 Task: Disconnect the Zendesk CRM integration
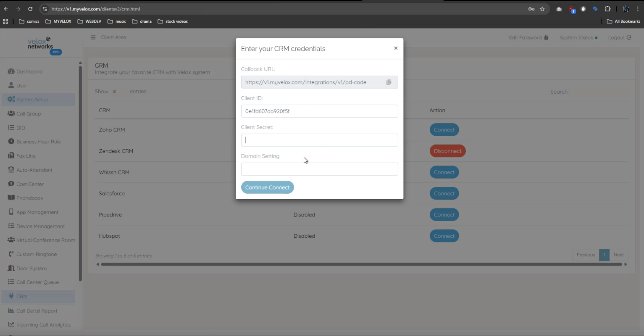(x=447, y=151)
